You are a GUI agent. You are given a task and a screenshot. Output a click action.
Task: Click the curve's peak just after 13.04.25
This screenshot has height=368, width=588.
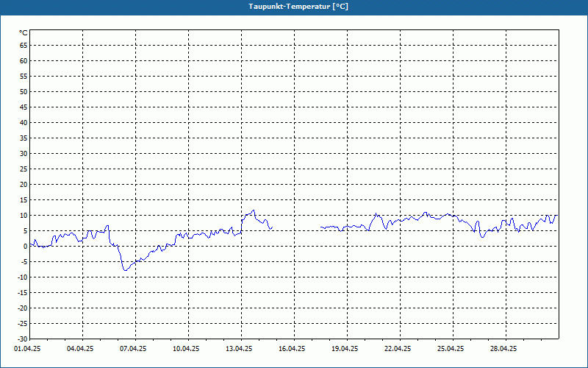coord(254,210)
